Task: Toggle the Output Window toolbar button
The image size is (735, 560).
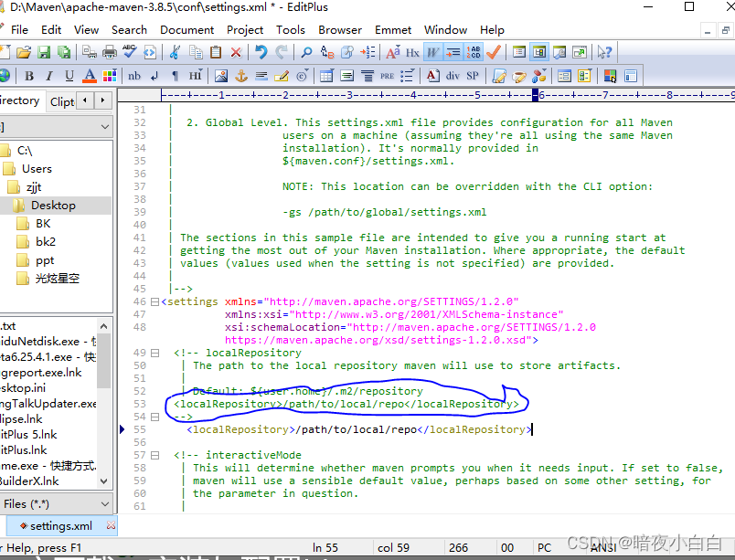Action: [x=559, y=52]
